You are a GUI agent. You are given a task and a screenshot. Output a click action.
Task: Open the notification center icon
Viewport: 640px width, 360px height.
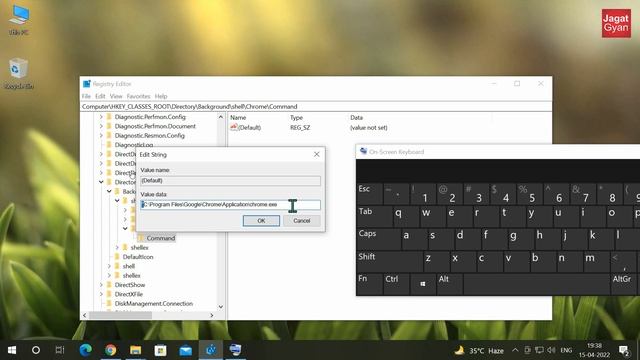click(624, 350)
